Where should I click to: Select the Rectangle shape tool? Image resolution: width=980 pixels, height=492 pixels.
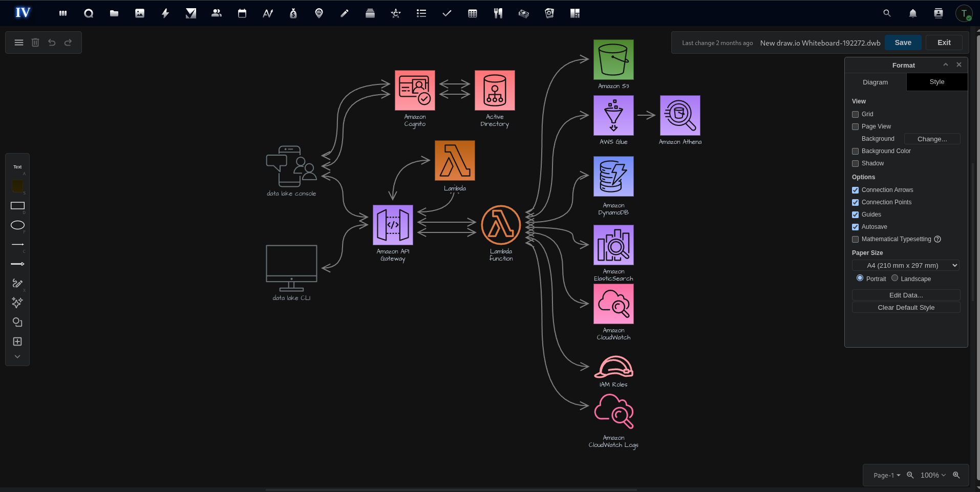(x=17, y=206)
